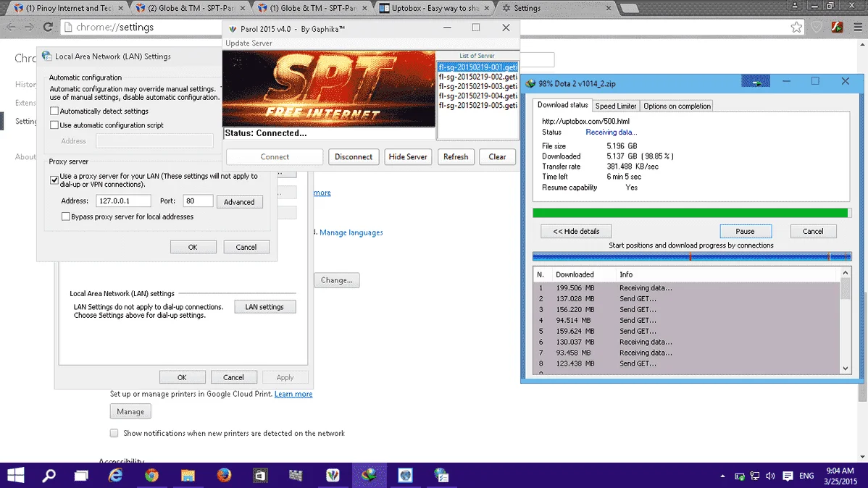Show hidden tray icons arrow
The width and height of the screenshot is (868, 488).
722,476
